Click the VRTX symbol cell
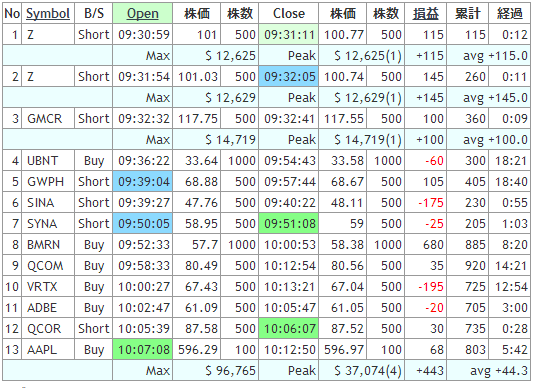Image resolution: width=536 pixels, height=388 pixels. pyautogui.click(x=48, y=286)
